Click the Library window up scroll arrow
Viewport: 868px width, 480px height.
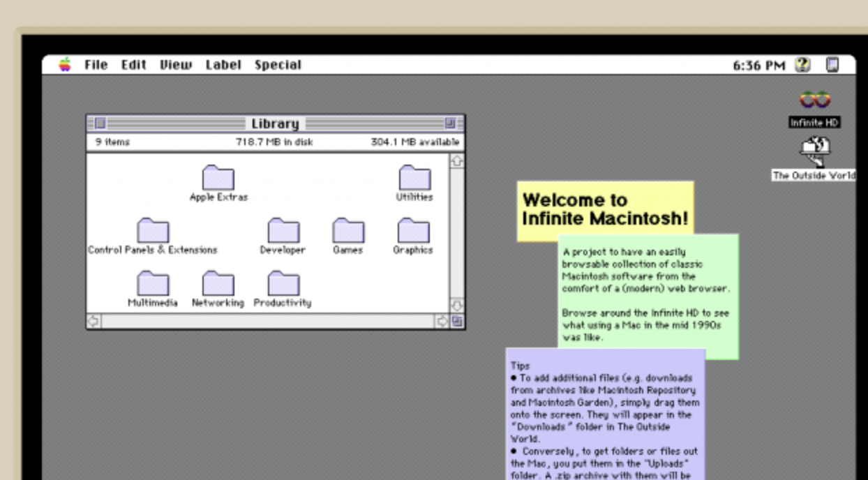click(457, 161)
